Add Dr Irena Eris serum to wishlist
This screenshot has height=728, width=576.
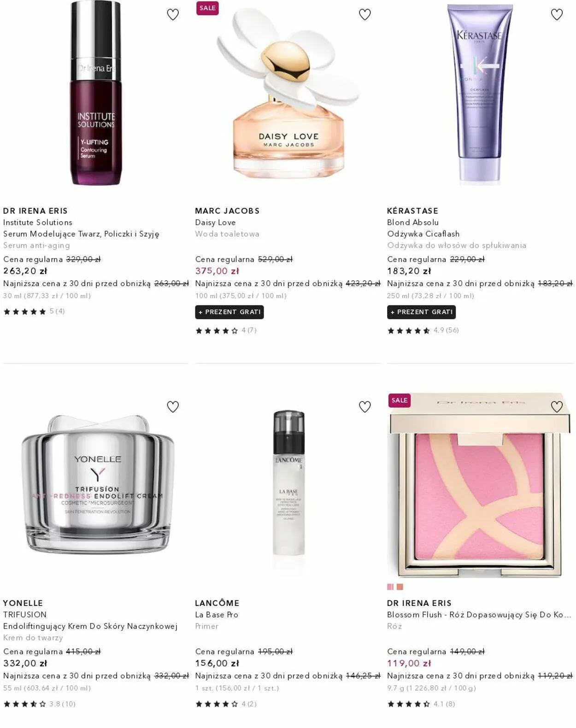[173, 15]
